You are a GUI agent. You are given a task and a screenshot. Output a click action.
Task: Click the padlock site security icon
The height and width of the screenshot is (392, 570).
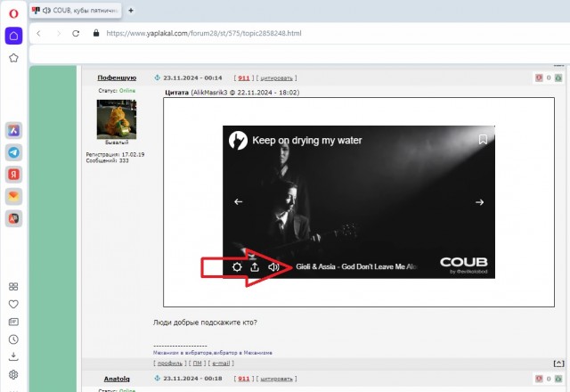point(96,33)
